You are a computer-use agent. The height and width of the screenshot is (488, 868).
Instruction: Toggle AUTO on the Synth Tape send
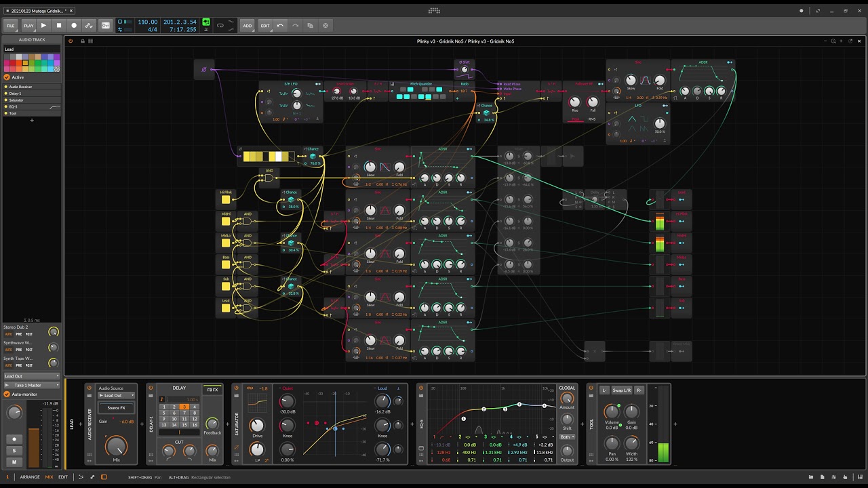coord(9,365)
